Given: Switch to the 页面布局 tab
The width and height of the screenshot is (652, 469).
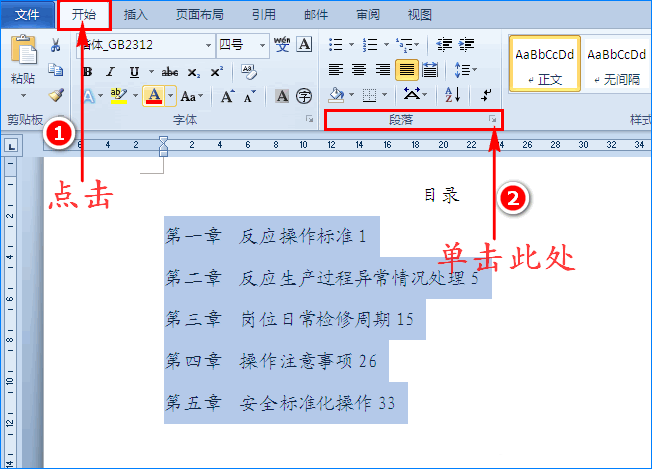Looking at the screenshot, I should click(x=200, y=15).
